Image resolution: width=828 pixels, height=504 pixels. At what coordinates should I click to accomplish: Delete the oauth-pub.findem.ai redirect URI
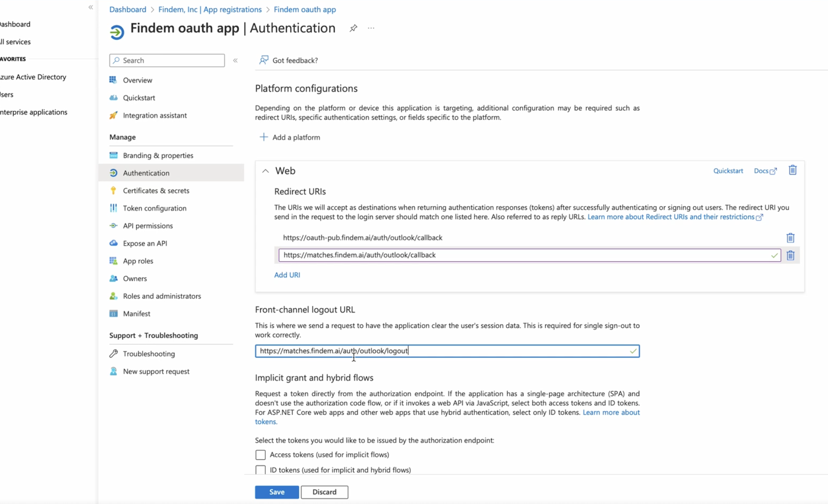click(790, 238)
